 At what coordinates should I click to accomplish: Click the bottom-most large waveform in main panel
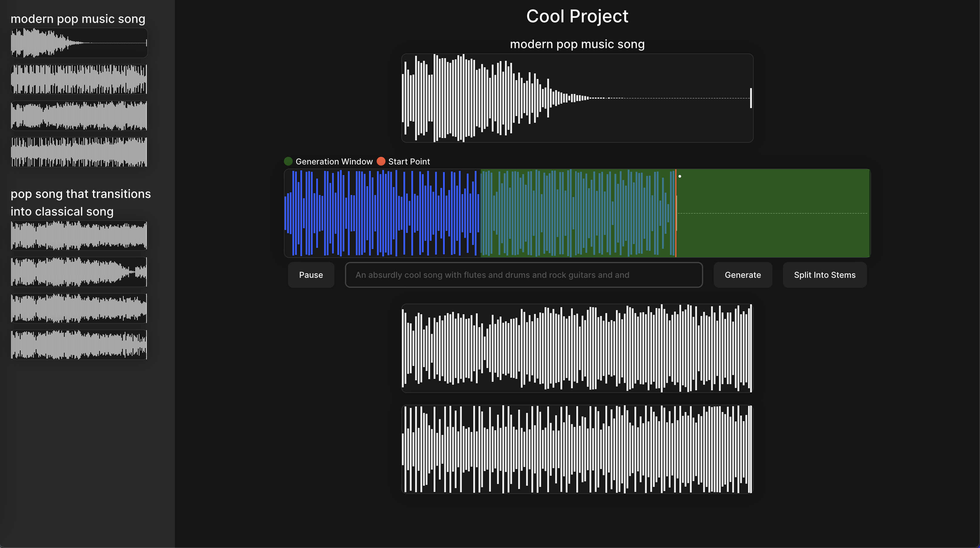(577, 449)
